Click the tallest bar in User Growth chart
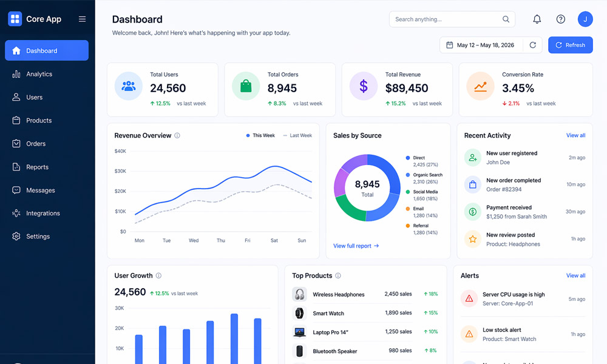This screenshot has height=364, width=607. pos(234,339)
